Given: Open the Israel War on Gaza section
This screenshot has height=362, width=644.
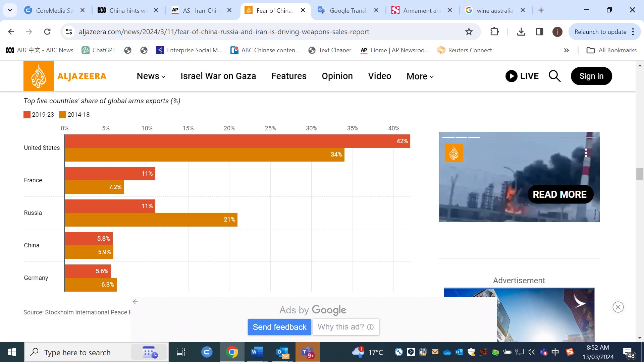Looking at the screenshot, I should (x=218, y=76).
